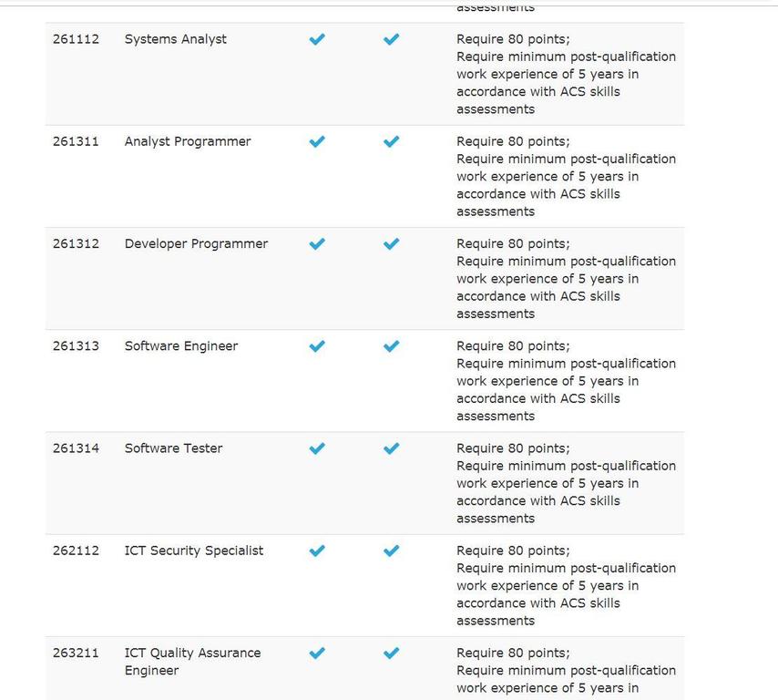The height and width of the screenshot is (700, 778).
Task: Click the ICT Security Specialist occupation name
Action: tap(194, 551)
